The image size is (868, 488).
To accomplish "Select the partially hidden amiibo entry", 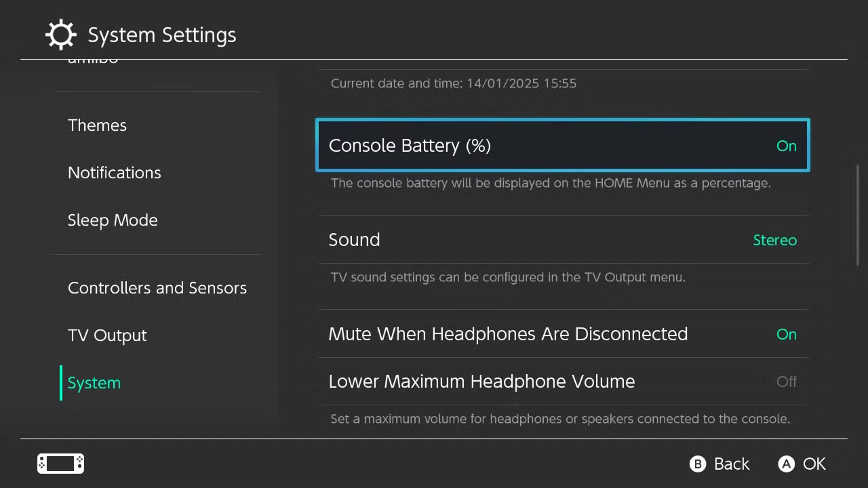I will pos(93,62).
